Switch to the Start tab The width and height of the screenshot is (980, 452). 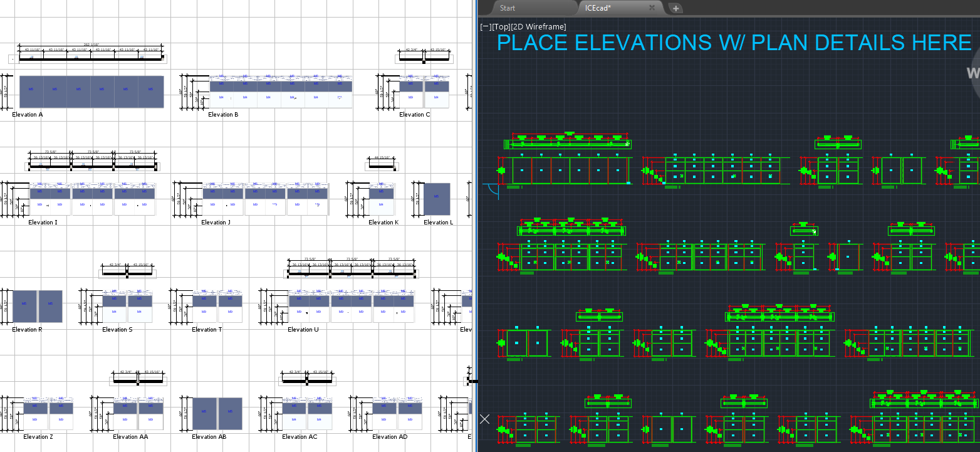(508, 8)
